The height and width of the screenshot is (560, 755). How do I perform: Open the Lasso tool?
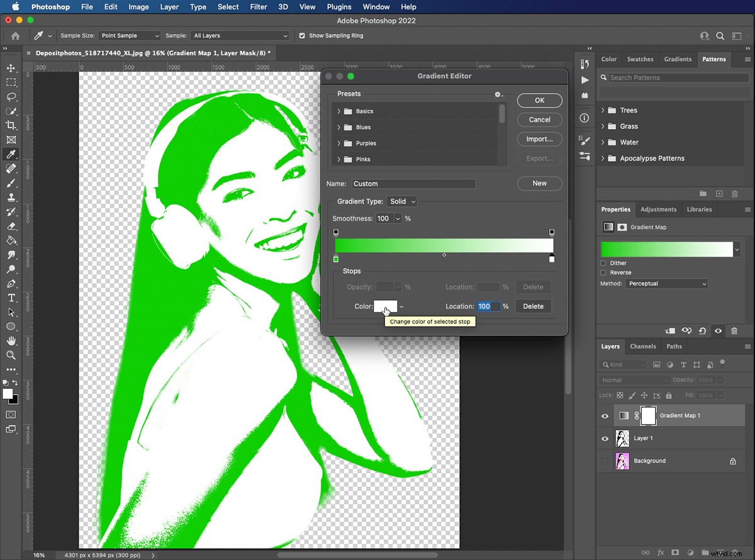coord(11,97)
